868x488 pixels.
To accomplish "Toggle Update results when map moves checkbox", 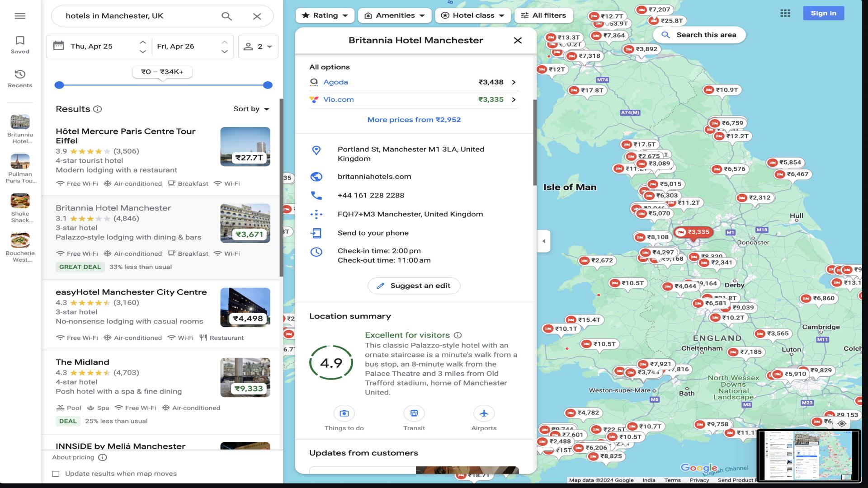I will pos(56,473).
